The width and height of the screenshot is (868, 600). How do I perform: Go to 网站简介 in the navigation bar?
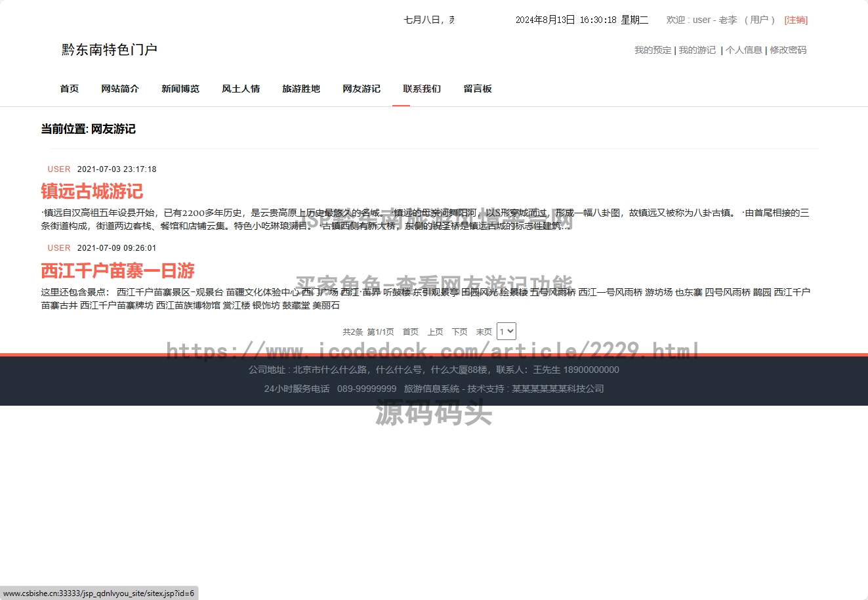[120, 89]
